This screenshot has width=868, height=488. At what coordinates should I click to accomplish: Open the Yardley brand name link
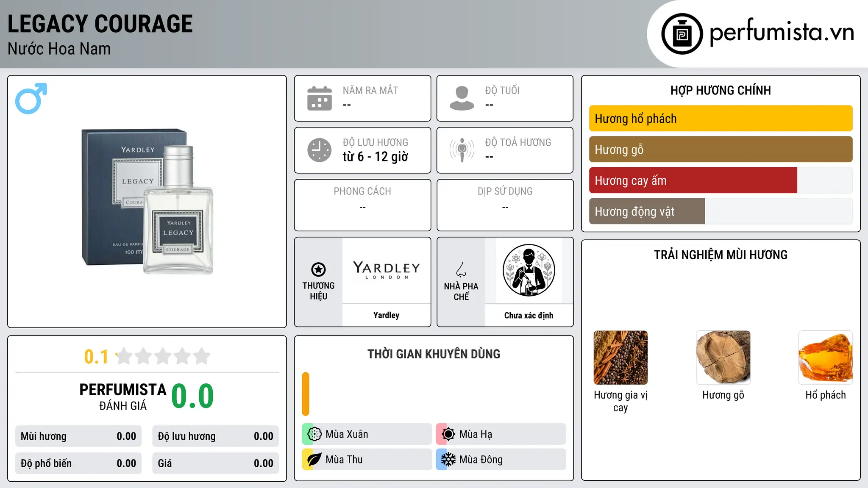(x=386, y=315)
